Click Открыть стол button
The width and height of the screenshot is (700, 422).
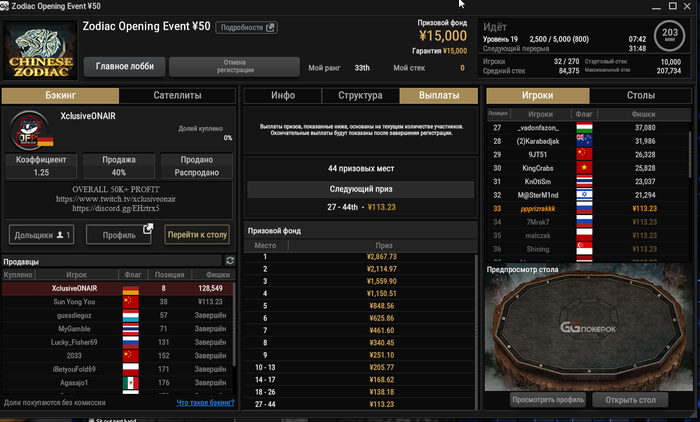click(x=630, y=400)
